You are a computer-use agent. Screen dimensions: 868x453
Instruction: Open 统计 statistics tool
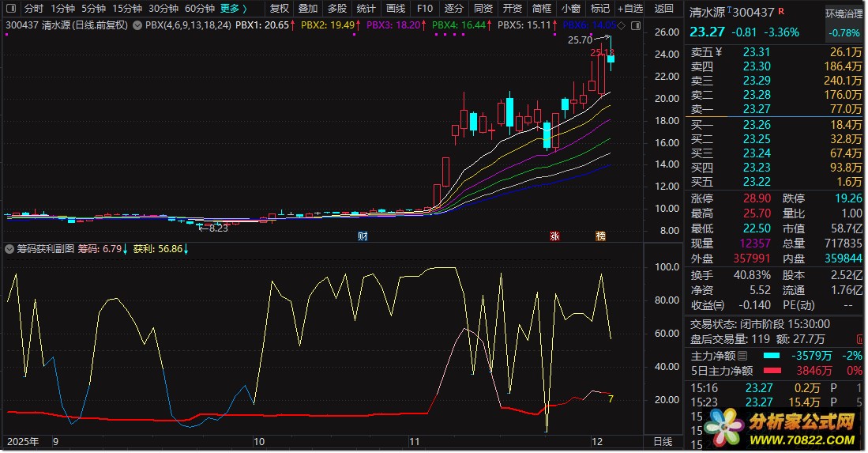[x=366, y=9]
